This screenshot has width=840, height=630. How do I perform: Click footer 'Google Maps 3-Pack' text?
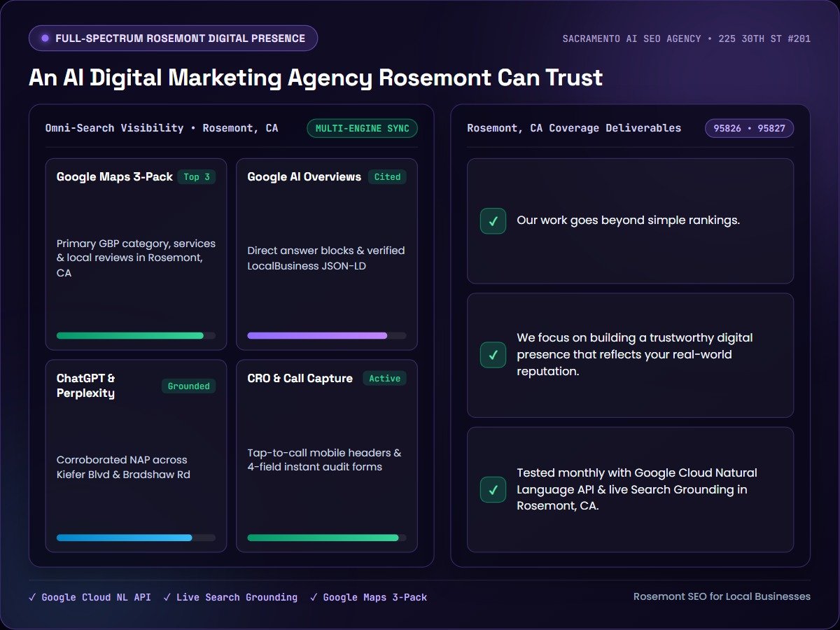[x=374, y=597]
